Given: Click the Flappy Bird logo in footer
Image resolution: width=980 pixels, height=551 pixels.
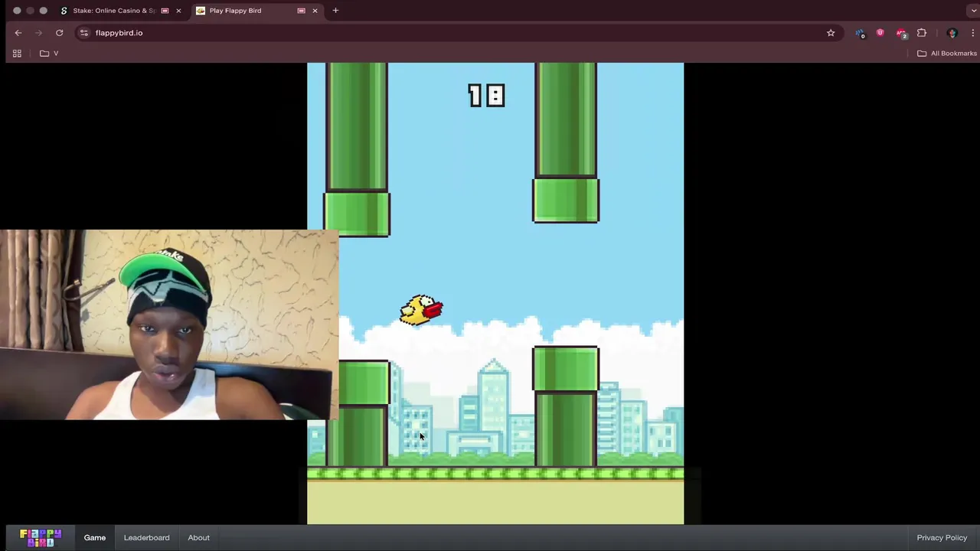Looking at the screenshot, I should (41, 537).
